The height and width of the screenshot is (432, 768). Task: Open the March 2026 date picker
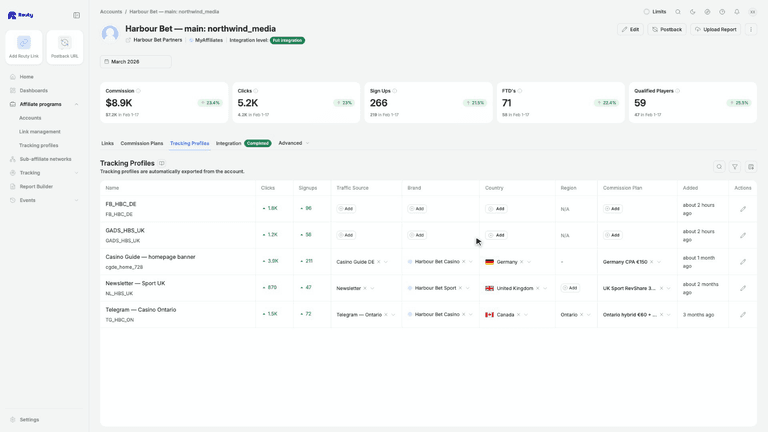pos(136,62)
